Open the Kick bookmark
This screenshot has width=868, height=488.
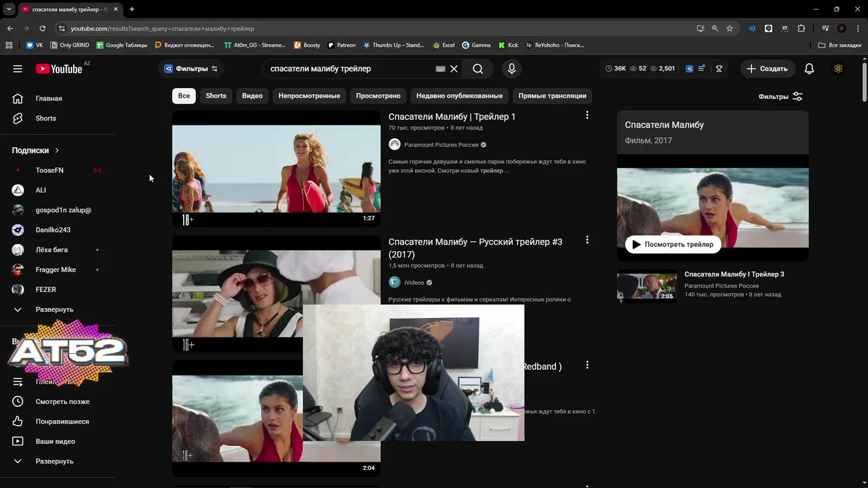(x=508, y=45)
